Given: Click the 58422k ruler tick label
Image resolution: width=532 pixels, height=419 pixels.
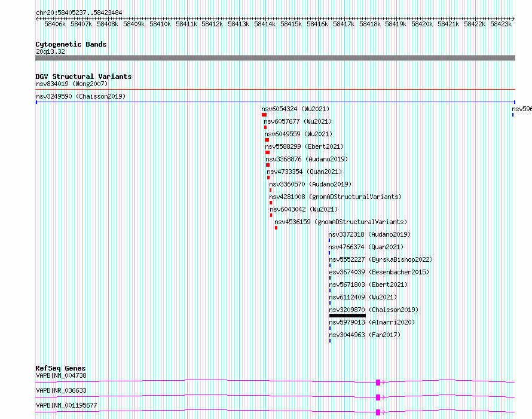Looking at the screenshot, I should pyautogui.click(x=475, y=24).
